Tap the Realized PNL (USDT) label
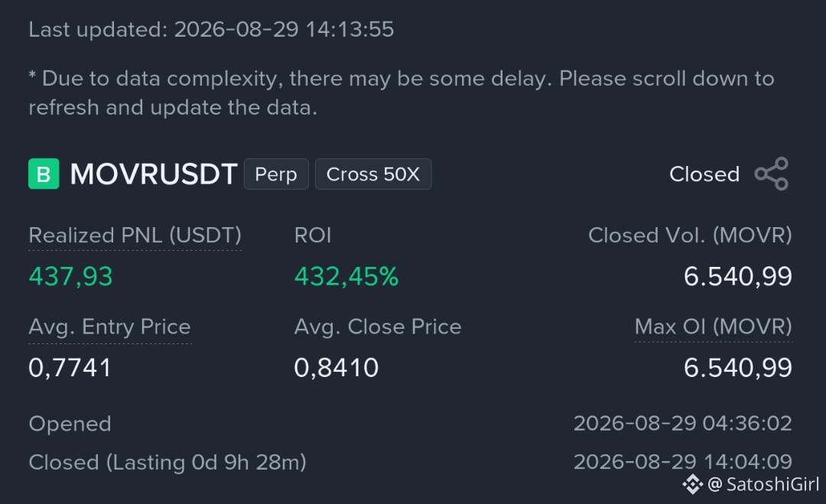 click(135, 236)
